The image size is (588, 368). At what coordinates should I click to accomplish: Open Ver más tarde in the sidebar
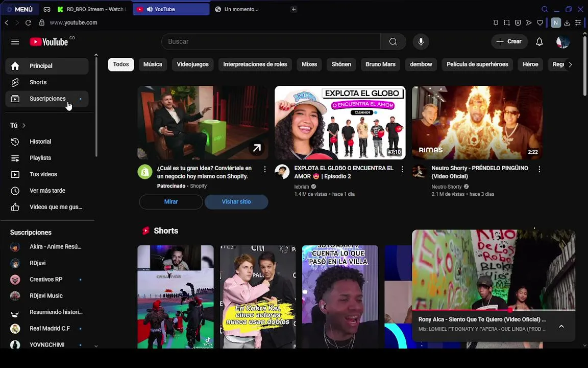[47, 191]
